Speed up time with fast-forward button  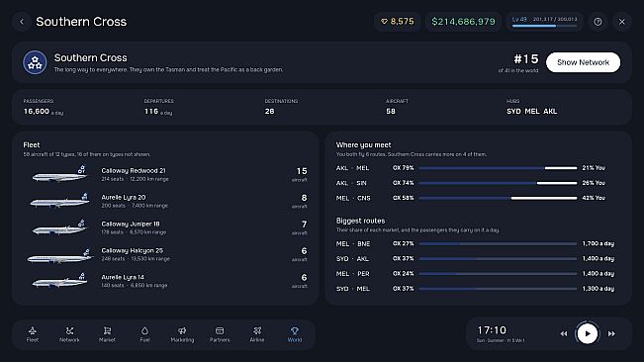pos(611,333)
